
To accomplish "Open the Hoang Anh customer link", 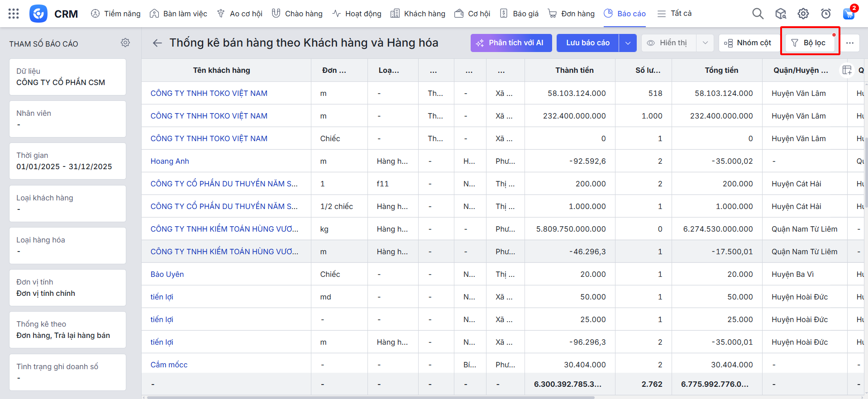I will tap(170, 161).
